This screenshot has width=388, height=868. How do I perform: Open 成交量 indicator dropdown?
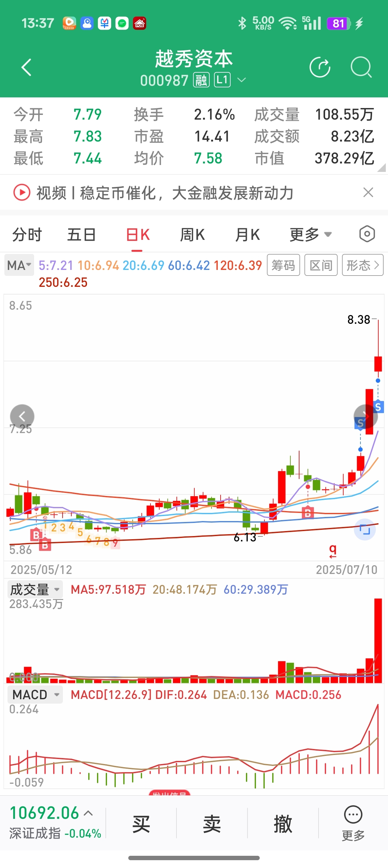pos(35,589)
